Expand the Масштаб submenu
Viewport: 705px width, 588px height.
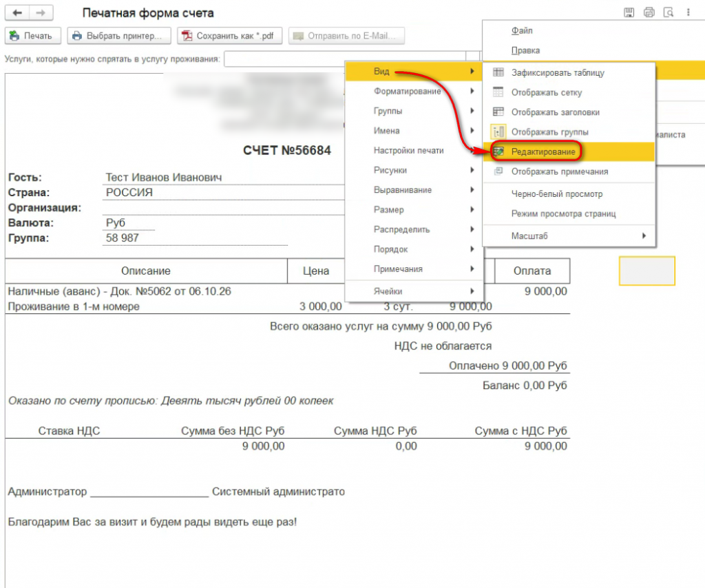(x=569, y=236)
